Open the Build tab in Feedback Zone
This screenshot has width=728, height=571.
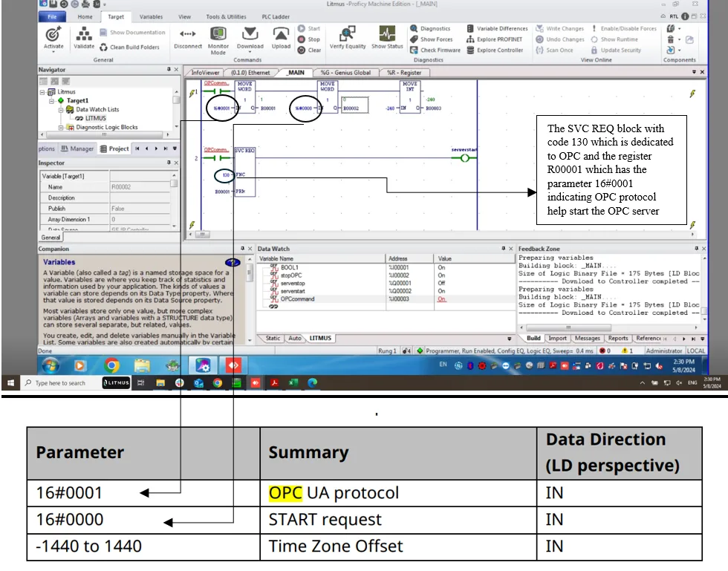coord(533,339)
